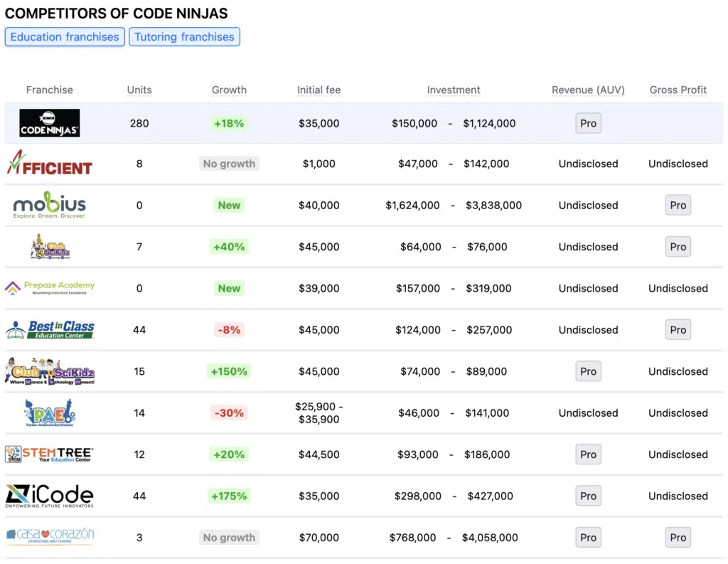Screen dimensions: 728x564
Task: Click the $1,124,000 investment value
Action: click(489, 123)
